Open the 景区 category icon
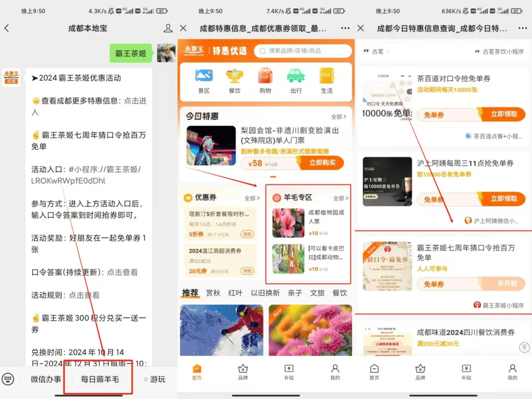Image resolution: width=532 pixels, height=399 pixels. (204, 76)
